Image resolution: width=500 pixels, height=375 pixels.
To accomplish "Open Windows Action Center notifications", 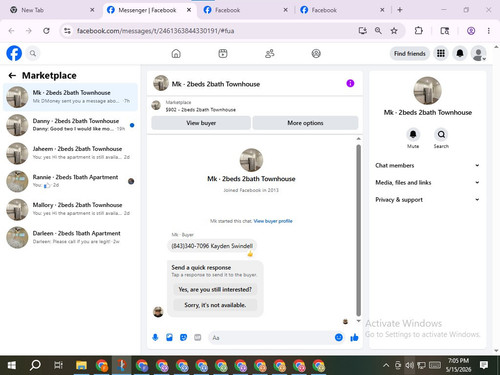I will [x=484, y=365].
